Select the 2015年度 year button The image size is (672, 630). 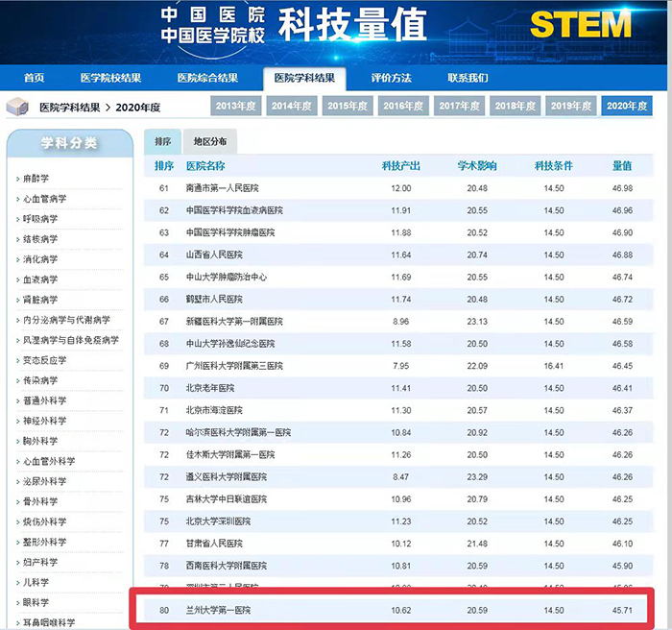coord(348,106)
